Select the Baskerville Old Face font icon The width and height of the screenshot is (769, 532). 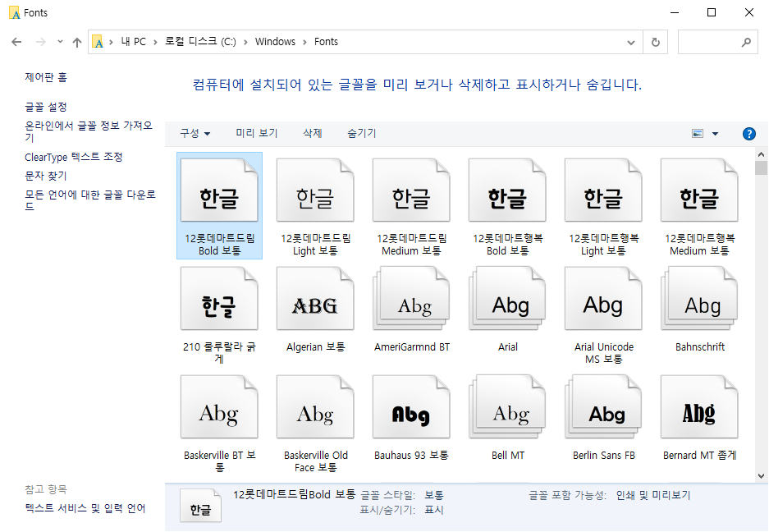point(315,407)
